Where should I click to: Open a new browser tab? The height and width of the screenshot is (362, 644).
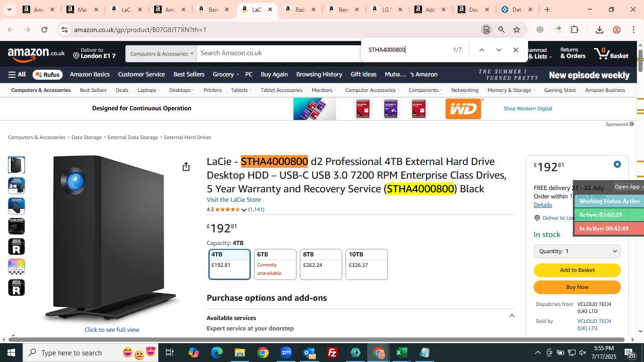click(547, 9)
